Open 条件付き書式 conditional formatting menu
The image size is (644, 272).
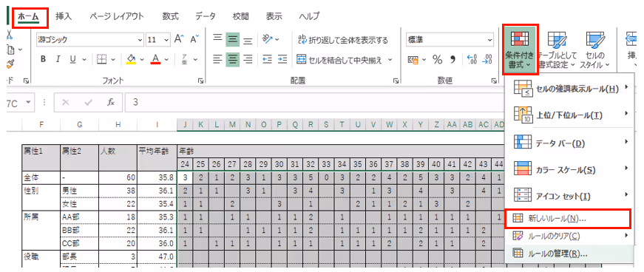pos(521,50)
